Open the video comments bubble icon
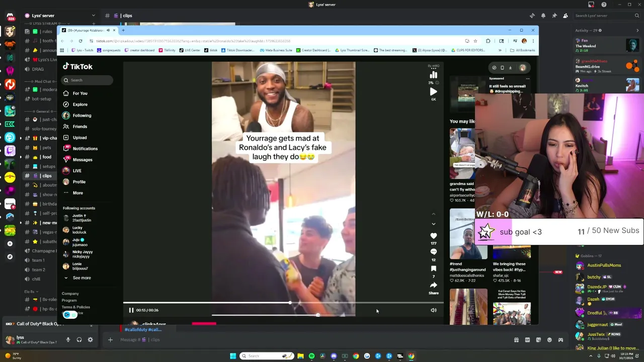Viewport: 644px width, 362px height. (434, 252)
